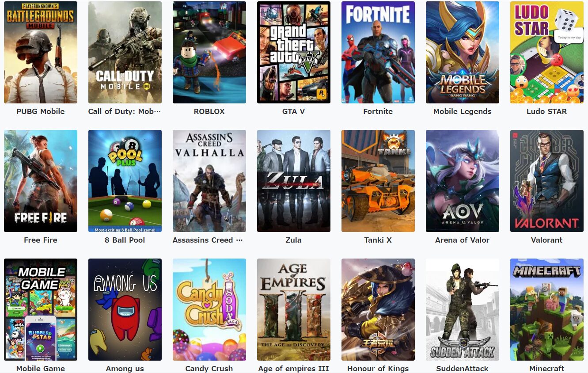Select the Call of Duty Mobile cover image

coord(125,52)
